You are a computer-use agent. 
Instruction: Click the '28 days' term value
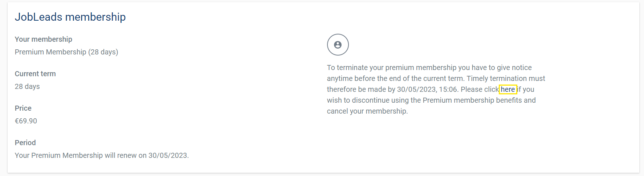pos(27,86)
